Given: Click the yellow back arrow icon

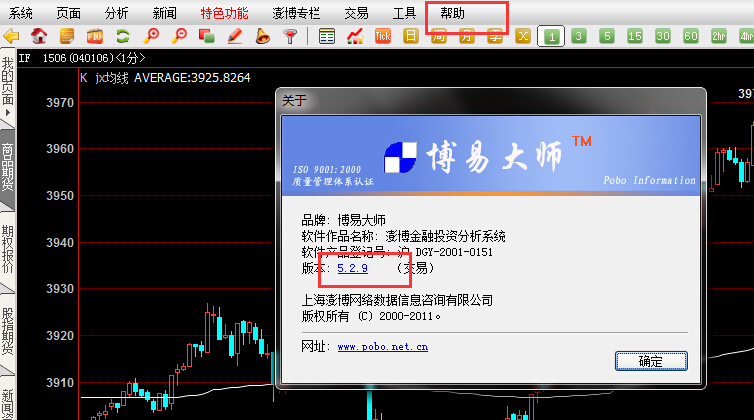Looking at the screenshot, I should point(12,37).
